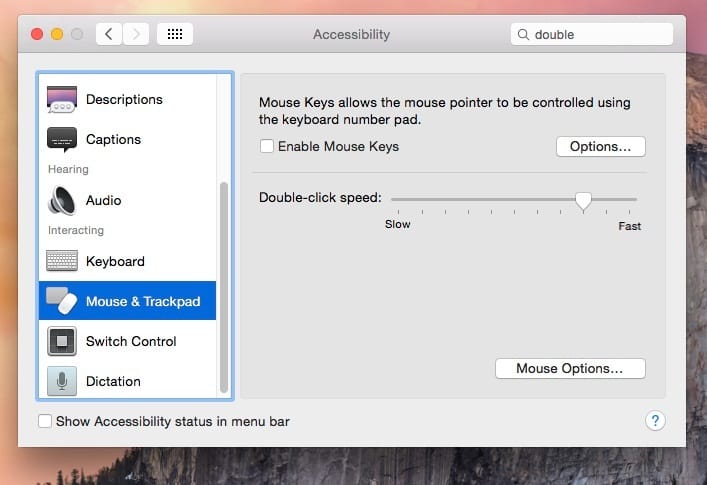Select Mouse & Trackpad in sidebar

(x=128, y=301)
